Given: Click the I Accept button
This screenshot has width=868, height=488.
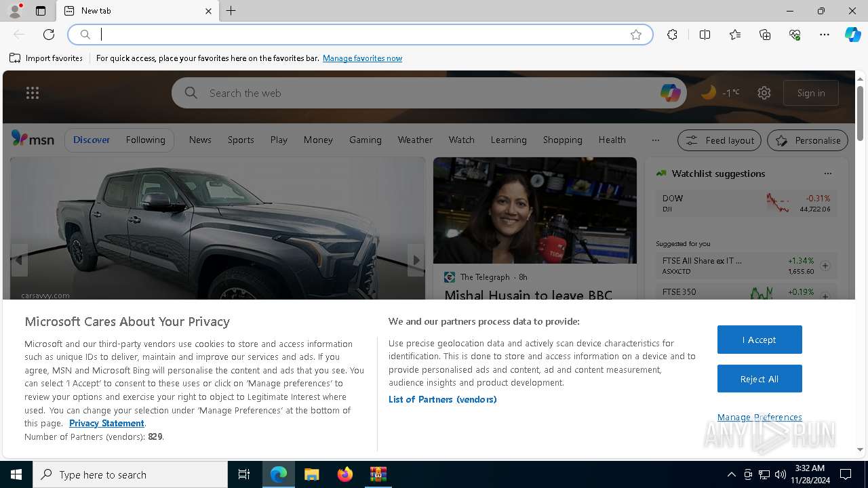Looking at the screenshot, I should point(759,340).
